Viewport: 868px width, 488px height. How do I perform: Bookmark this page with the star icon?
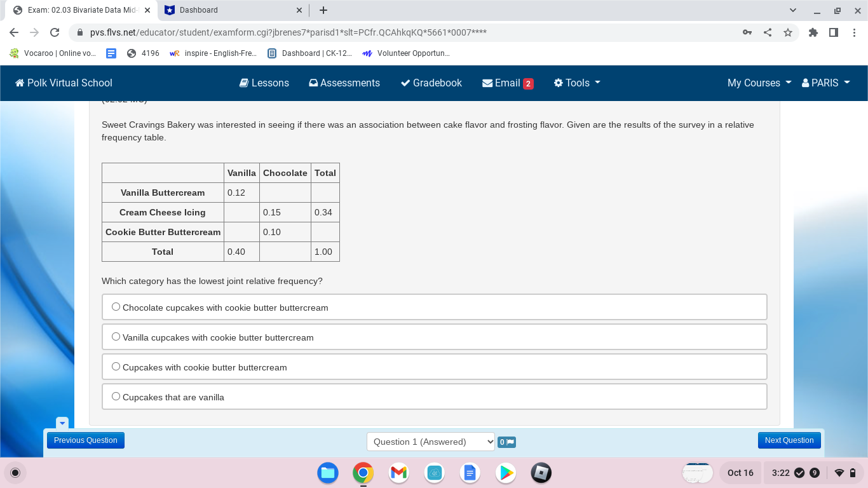pos(788,32)
